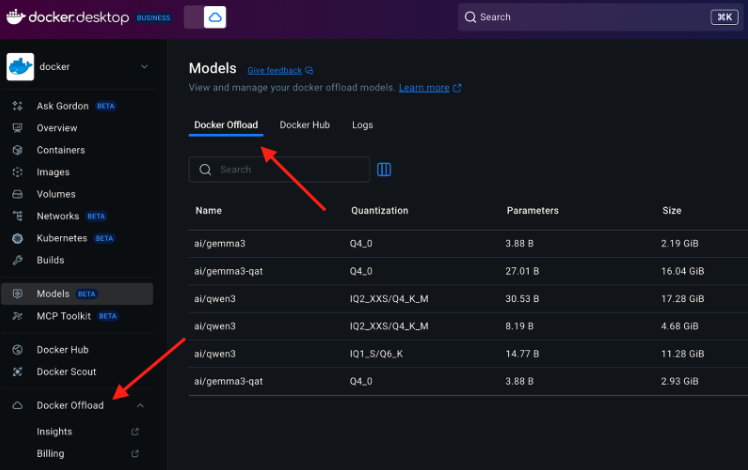This screenshot has height=470, width=748.
Task: Click the Learn more external icon
Action: (457, 88)
